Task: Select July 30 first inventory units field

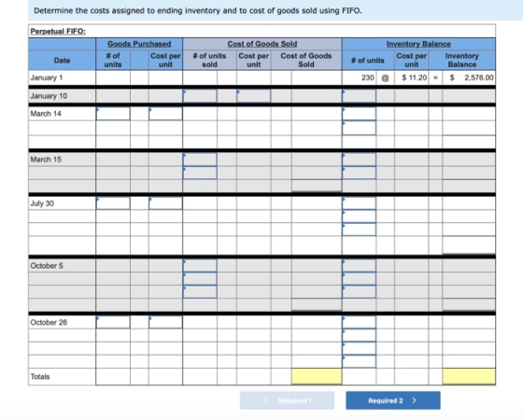Action: pos(359,203)
